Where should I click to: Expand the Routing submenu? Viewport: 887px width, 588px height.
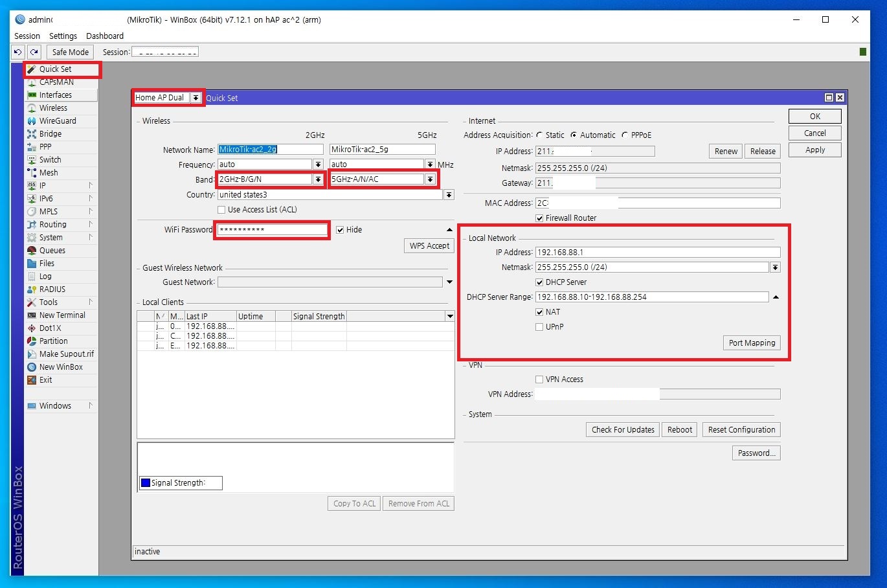pos(91,225)
